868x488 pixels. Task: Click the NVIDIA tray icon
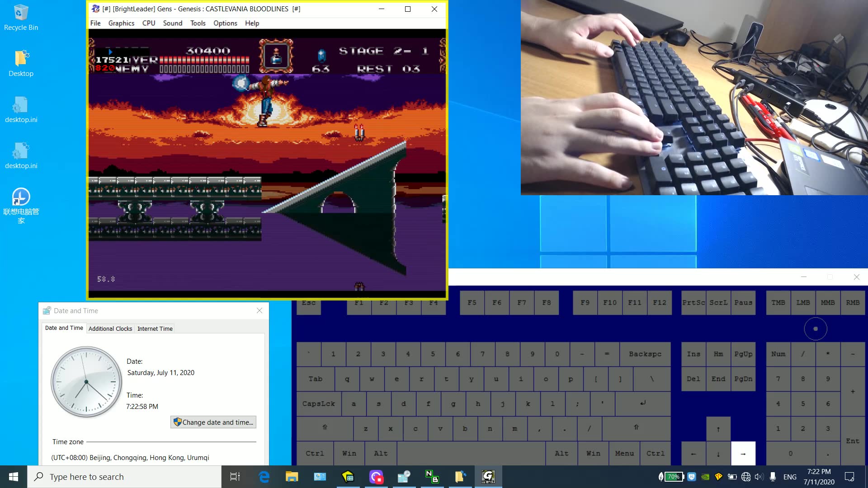[x=705, y=477]
